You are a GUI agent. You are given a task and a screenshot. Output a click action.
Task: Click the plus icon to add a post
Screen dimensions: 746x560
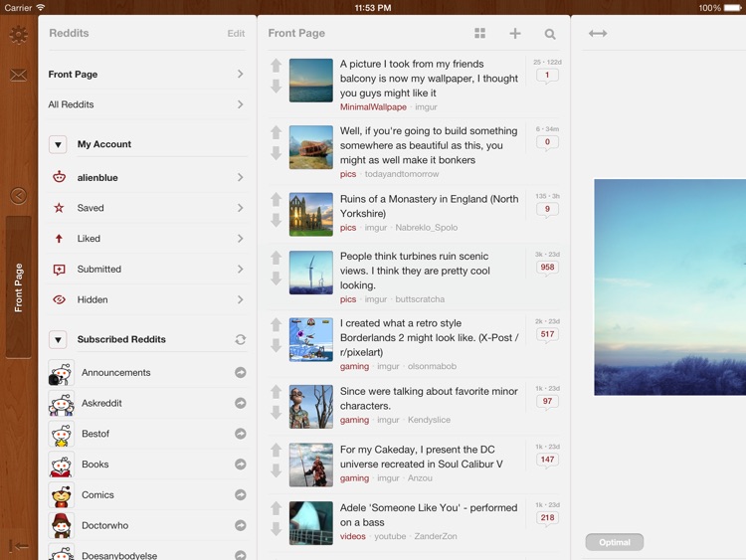click(515, 33)
